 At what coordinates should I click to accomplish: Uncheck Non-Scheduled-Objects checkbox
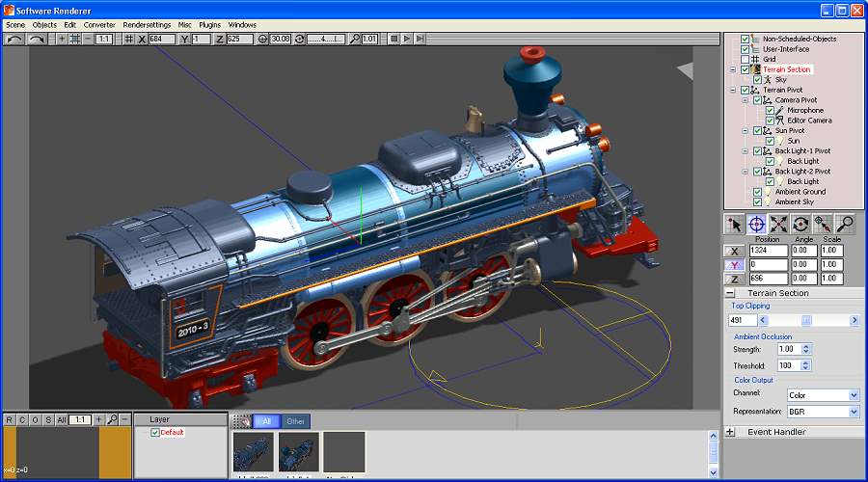click(746, 39)
